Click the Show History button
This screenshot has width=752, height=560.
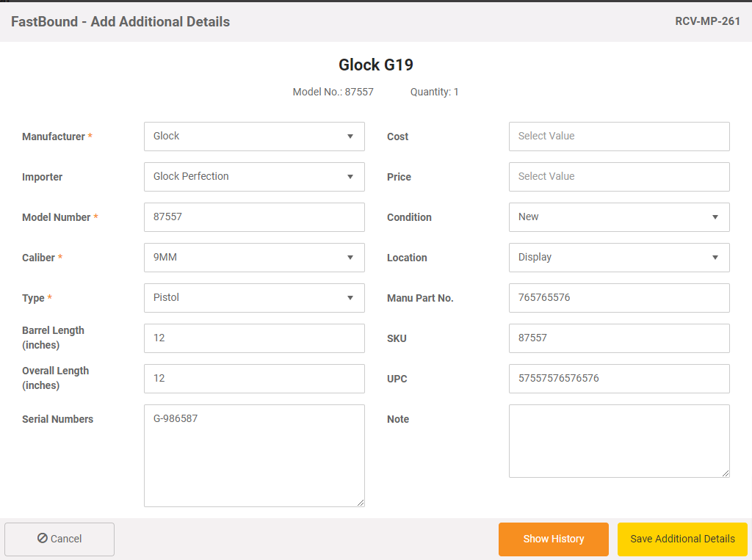click(x=554, y=539)
